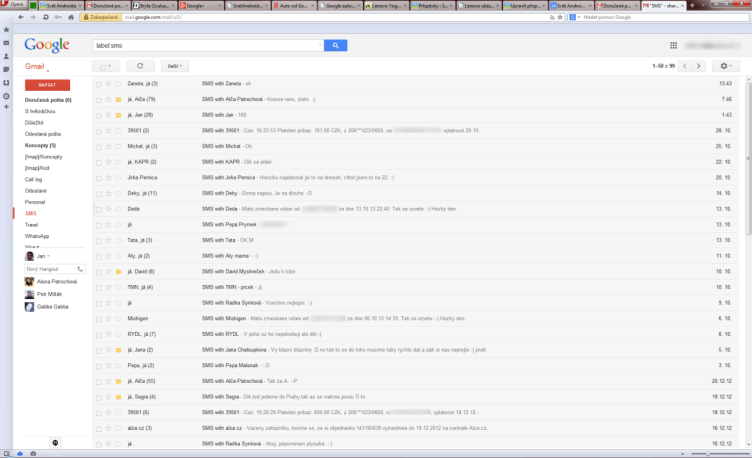The width and height of the screenshot is (752, 458).
Task: Toggle importance marker on David Mysliveček conversation
Action: (118, 272)
